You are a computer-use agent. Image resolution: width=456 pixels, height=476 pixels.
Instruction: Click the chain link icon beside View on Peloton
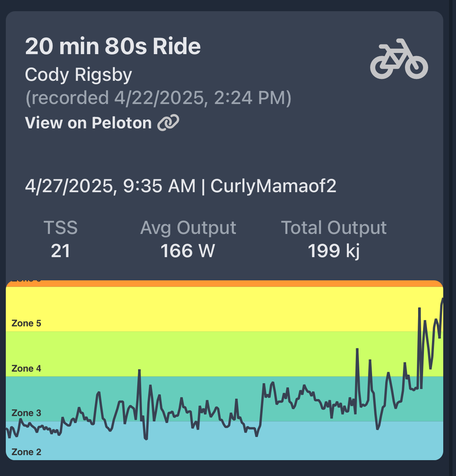tap(168, 123)
